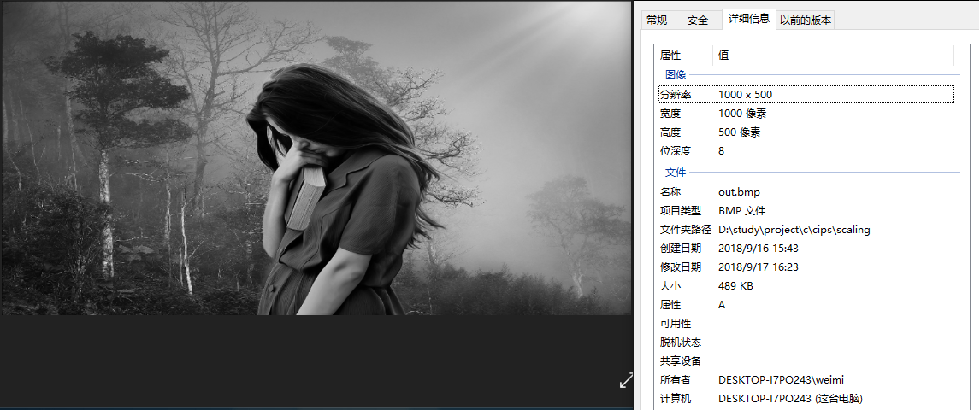This screenshot has width=980, height=410.
Task: Select the 项目类型 row label
Action: point(680,211)
